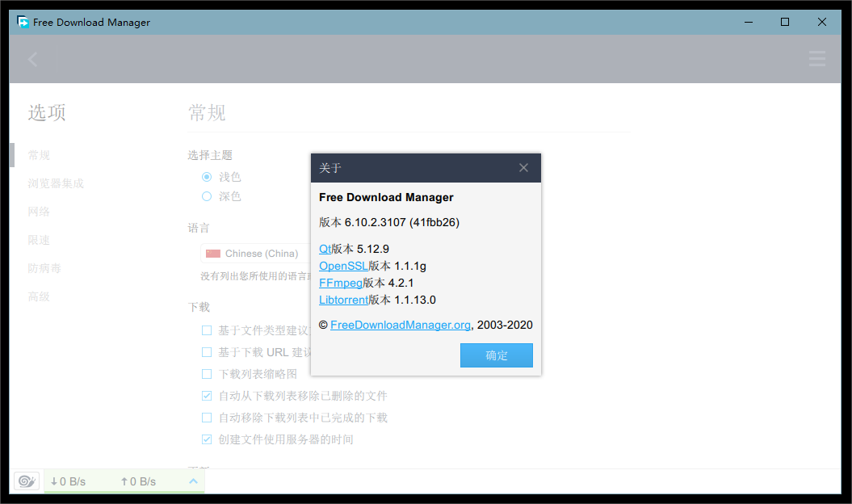Click the upload speed indicator
This screenshot has height=504, width=852.
(138, 481)
